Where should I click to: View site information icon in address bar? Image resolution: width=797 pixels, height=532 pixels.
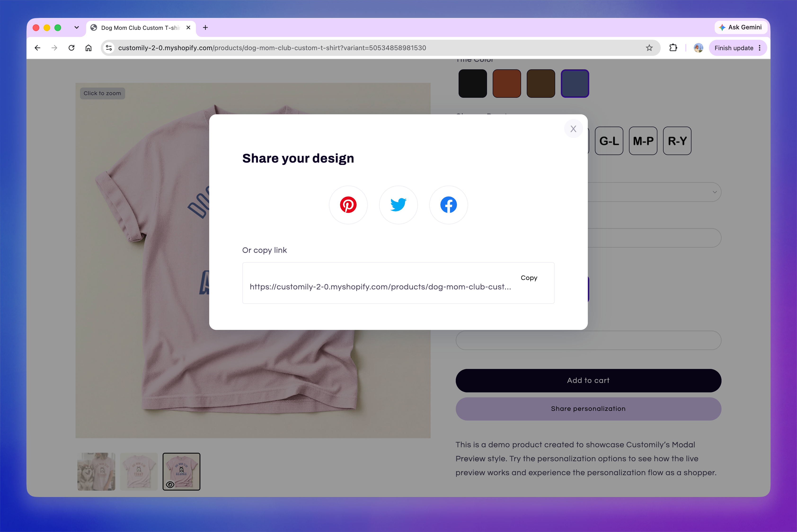pos(109,48)
